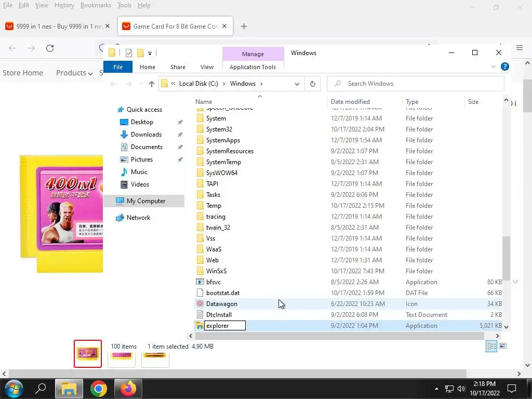The width and height of the screenshot is (532, 399).
Task: Click Store Home link on webpage
Action: (23, 73)
